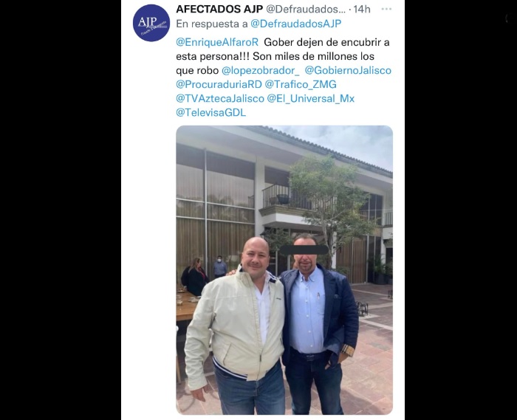The height and width of the screenshot is (420, 517).
Task: Open the 14h tweet timestamp
Action: (x=362, y=9)
